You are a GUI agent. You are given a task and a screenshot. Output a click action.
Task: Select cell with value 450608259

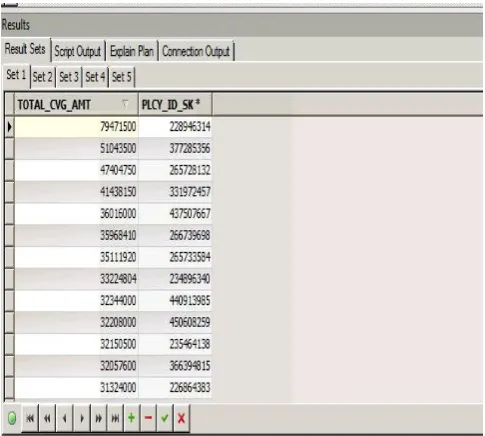[175, 322]
